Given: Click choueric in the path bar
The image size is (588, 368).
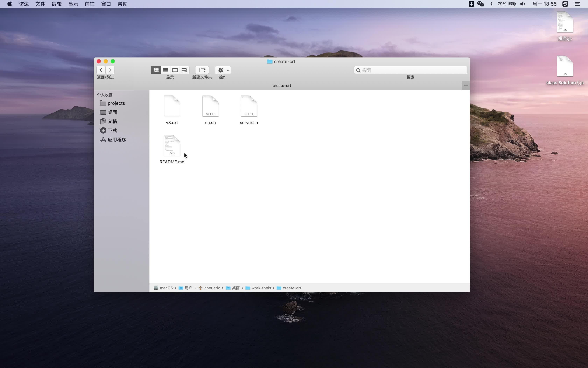Looking at the screenshot, I should [209, 288].
